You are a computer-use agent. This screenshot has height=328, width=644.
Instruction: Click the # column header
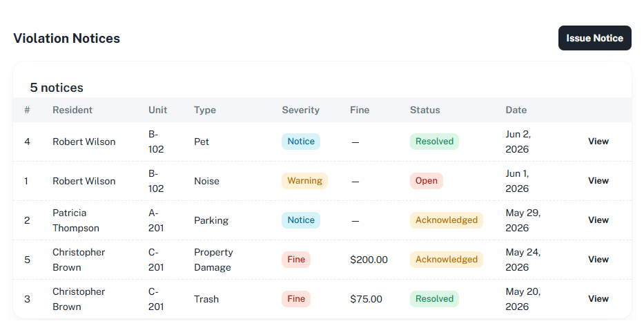pyautogui.click(x=27, y=110)
